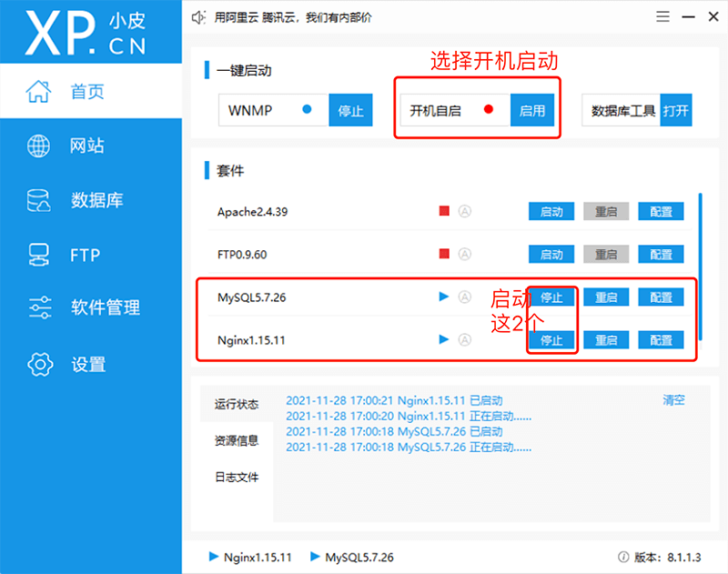Toggle auto-start A icon for FTP0.9.60
Image resolution: width=728 pixels, height=574 pixels.
[x=465, y=254]
